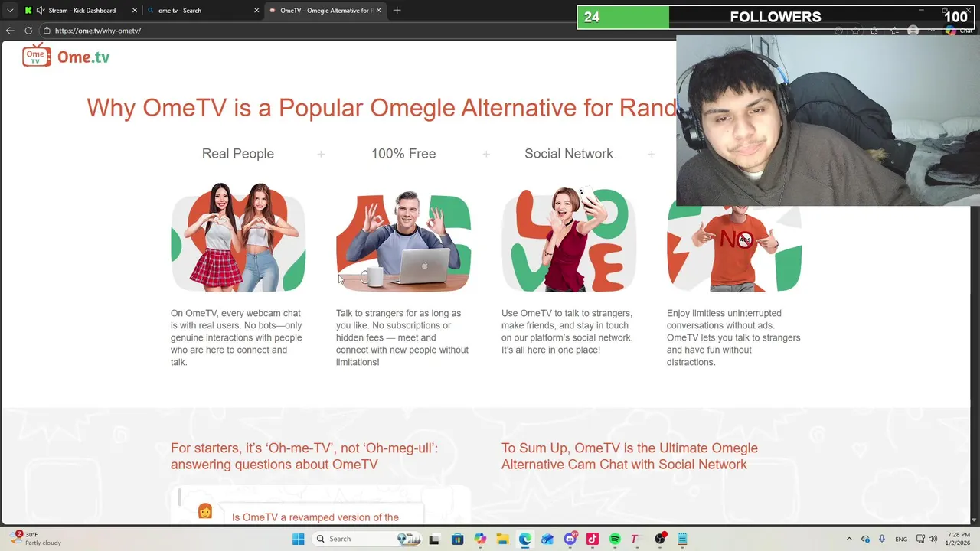
Task: Click paragraph starting 'On OmeTV, every webcam chat'
Action: point(237,337)
